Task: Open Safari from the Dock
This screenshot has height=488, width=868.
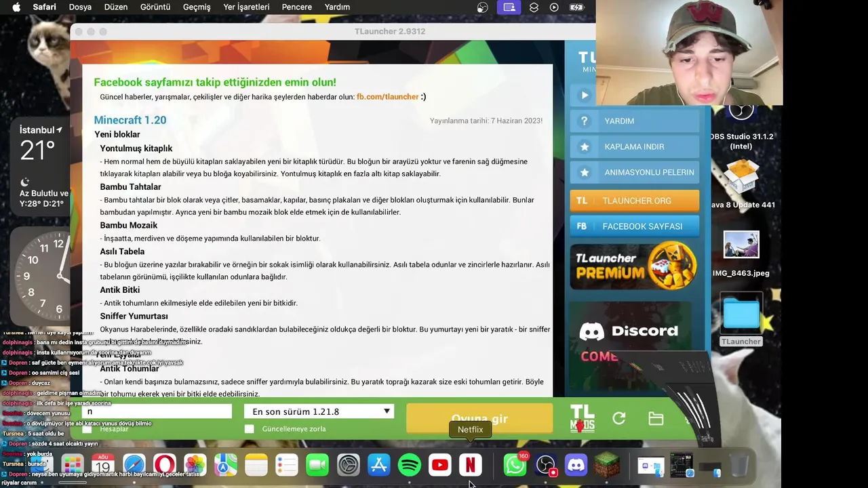Action: click(x=134, y=465)
